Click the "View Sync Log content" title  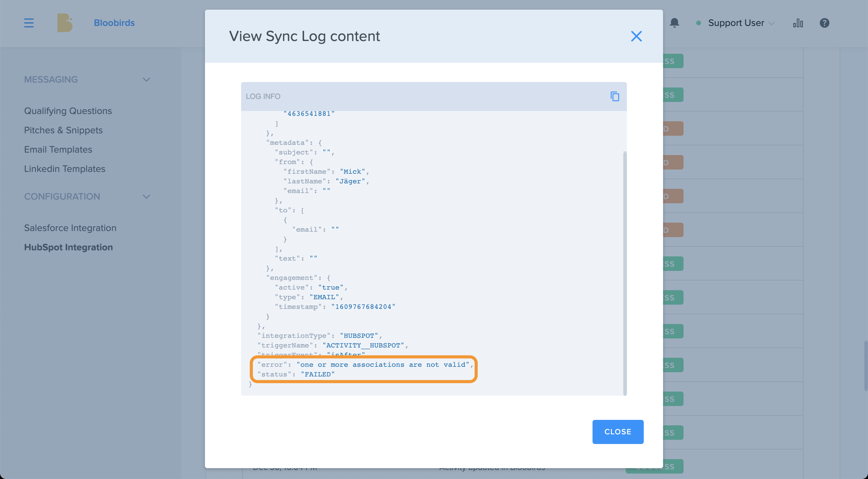pyautogui.click(x=305, y=36)
